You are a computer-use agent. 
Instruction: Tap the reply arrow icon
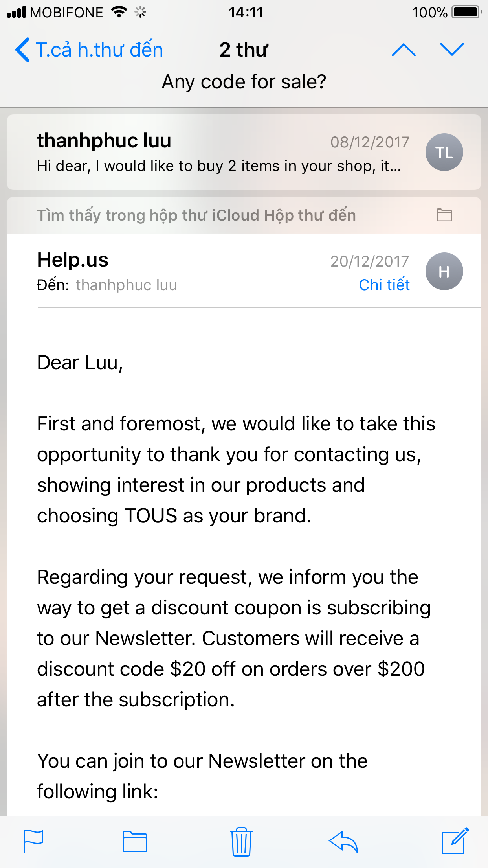343,842
